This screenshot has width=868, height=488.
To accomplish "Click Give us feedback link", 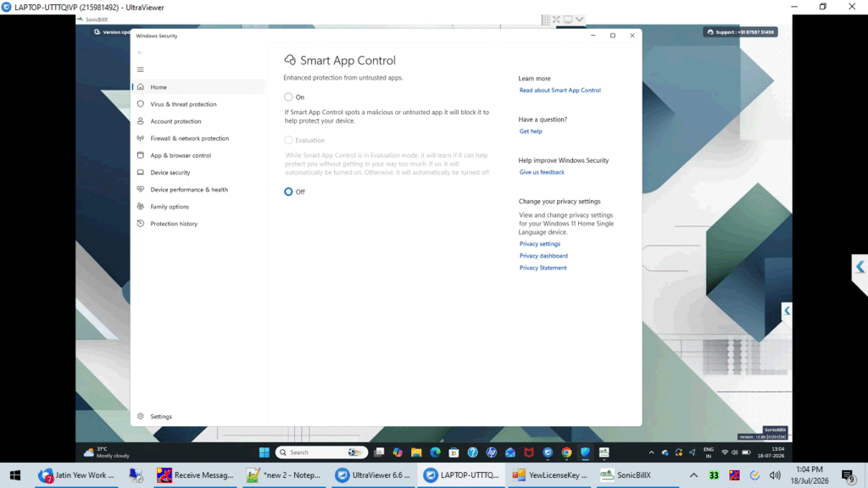I will [542, 172].
